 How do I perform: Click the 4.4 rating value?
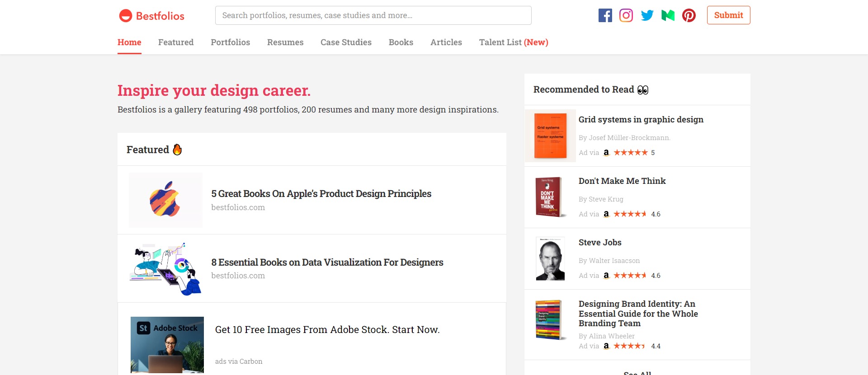pos(656,346)
